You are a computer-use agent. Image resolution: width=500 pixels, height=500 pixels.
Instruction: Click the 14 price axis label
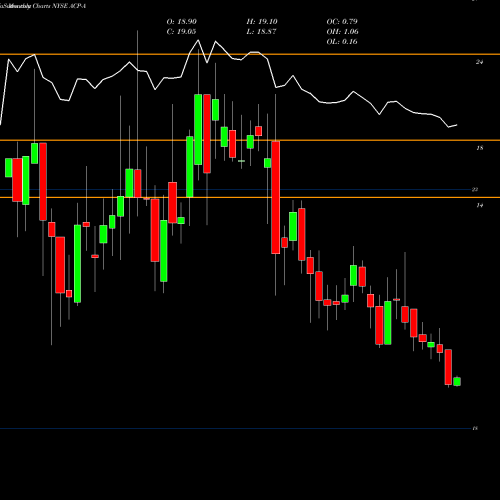[x=479, y=206]
